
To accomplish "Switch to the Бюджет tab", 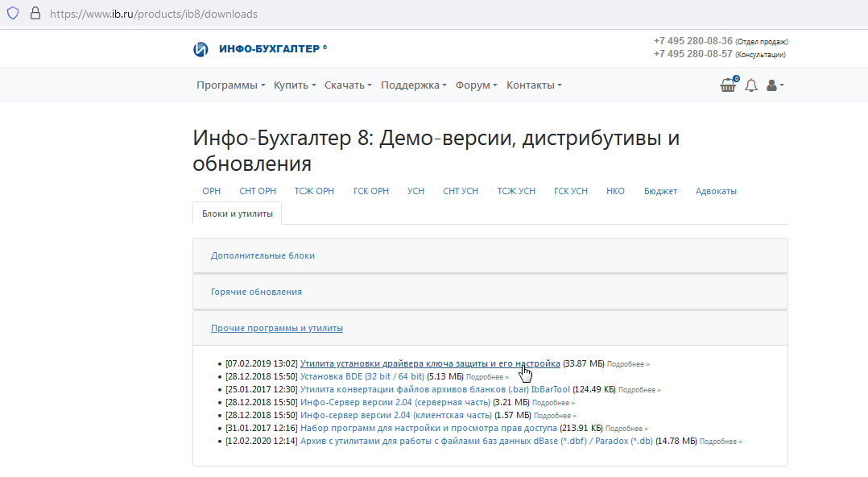I will [x=660, y=191].
